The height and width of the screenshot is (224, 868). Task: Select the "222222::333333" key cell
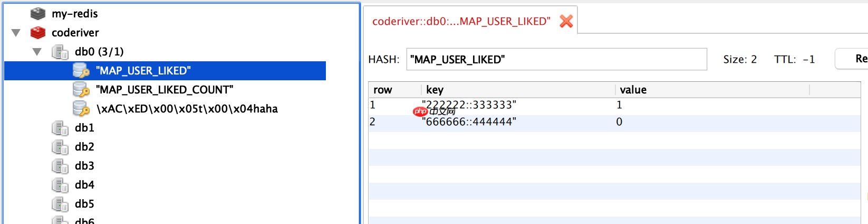pos(469,105)
